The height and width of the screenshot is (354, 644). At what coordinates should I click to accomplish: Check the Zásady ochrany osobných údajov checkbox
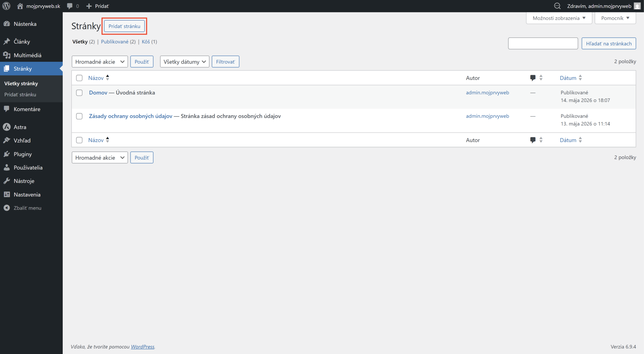point(79,116)
